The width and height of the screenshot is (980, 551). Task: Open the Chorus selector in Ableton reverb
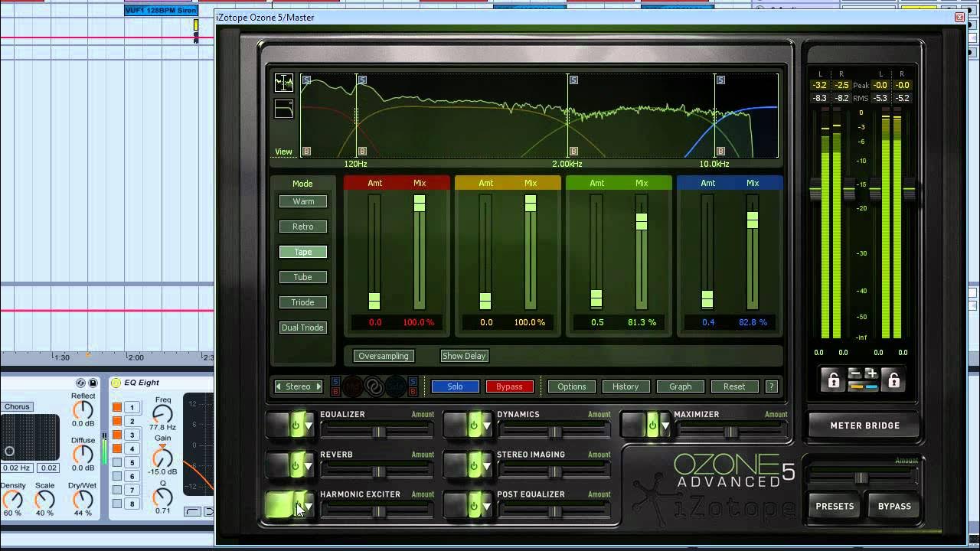point(15,406)
